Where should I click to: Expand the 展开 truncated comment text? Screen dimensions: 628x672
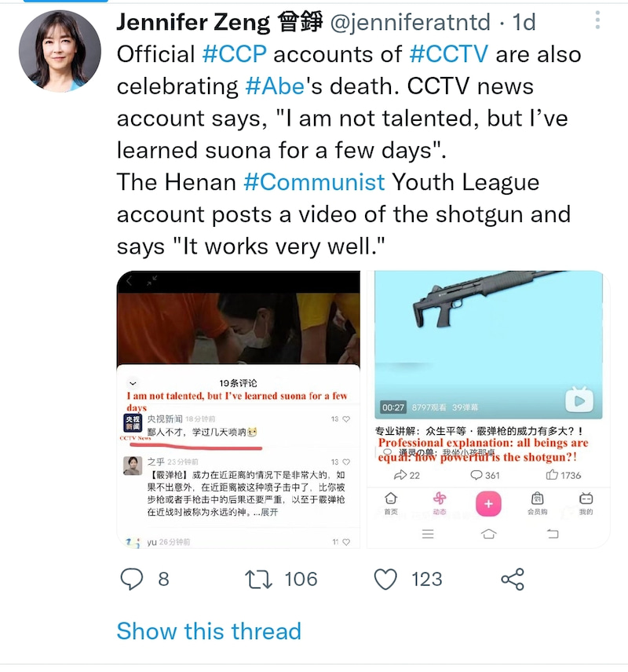pos(269,512)
